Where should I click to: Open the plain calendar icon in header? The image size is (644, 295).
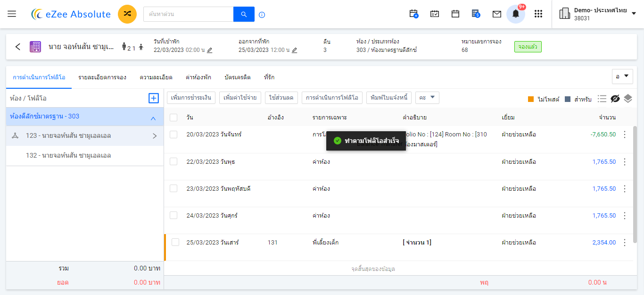[455, 14]
